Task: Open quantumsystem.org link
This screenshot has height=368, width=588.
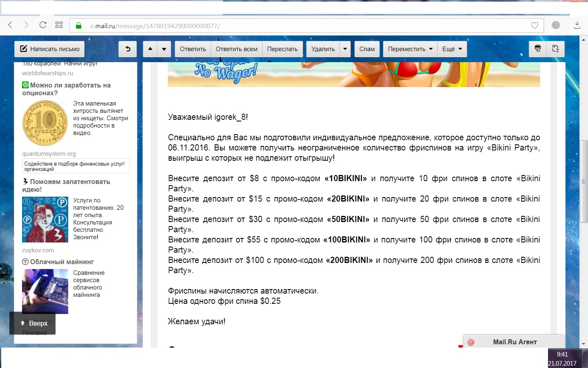Action: (49, 154)
